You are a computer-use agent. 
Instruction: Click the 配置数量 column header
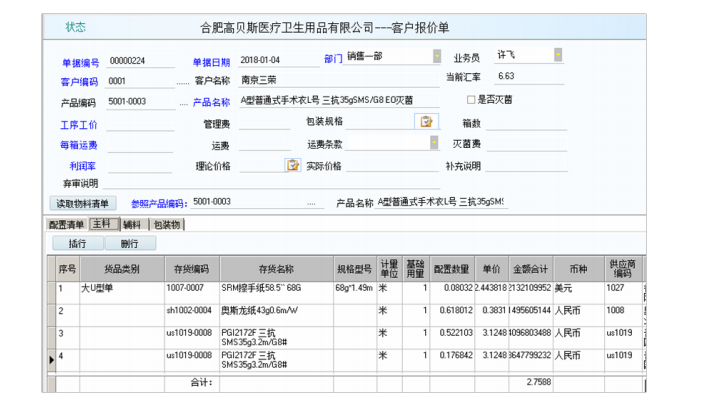pyautogui.click(x=451, y=269)
